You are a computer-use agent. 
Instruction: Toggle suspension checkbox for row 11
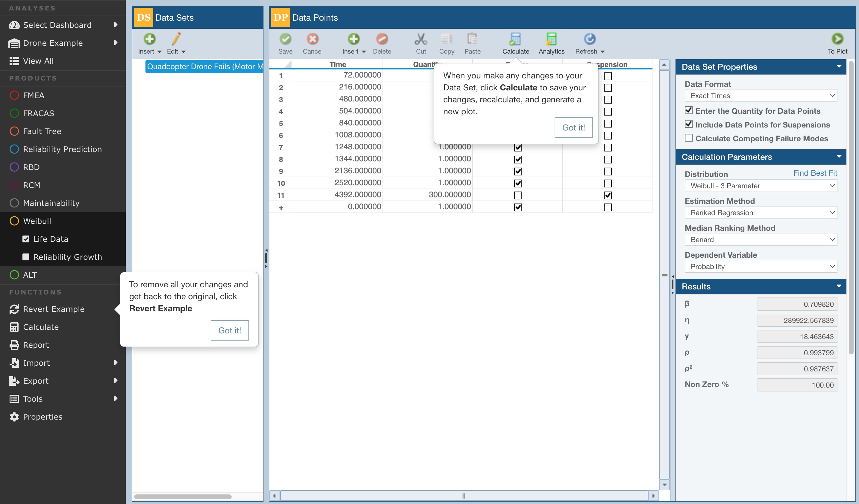[608, 195]
